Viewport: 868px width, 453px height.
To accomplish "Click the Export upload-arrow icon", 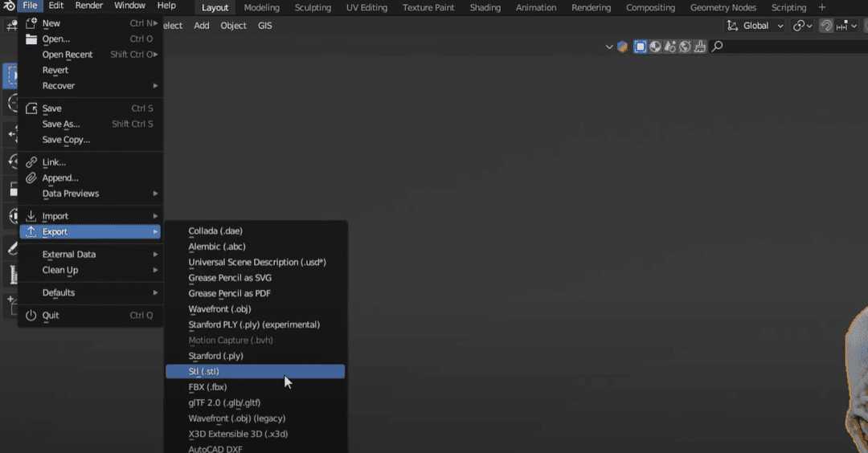I will pos(31,232).
